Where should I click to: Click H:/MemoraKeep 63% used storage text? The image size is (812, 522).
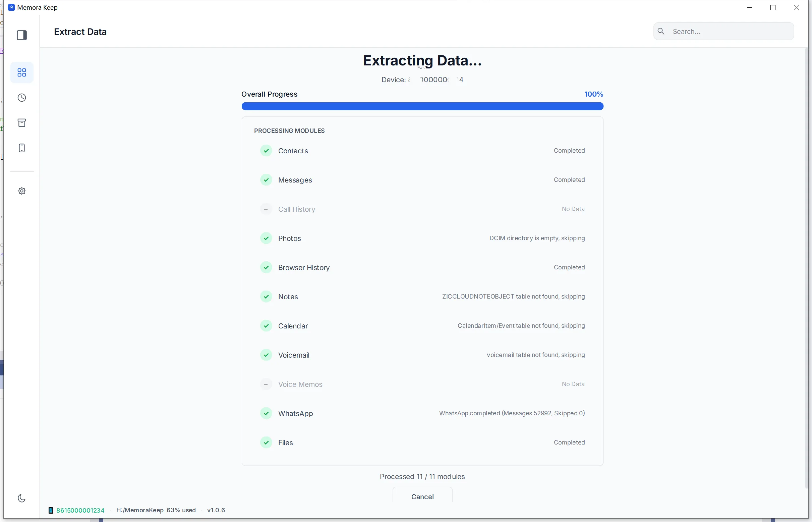156,510
